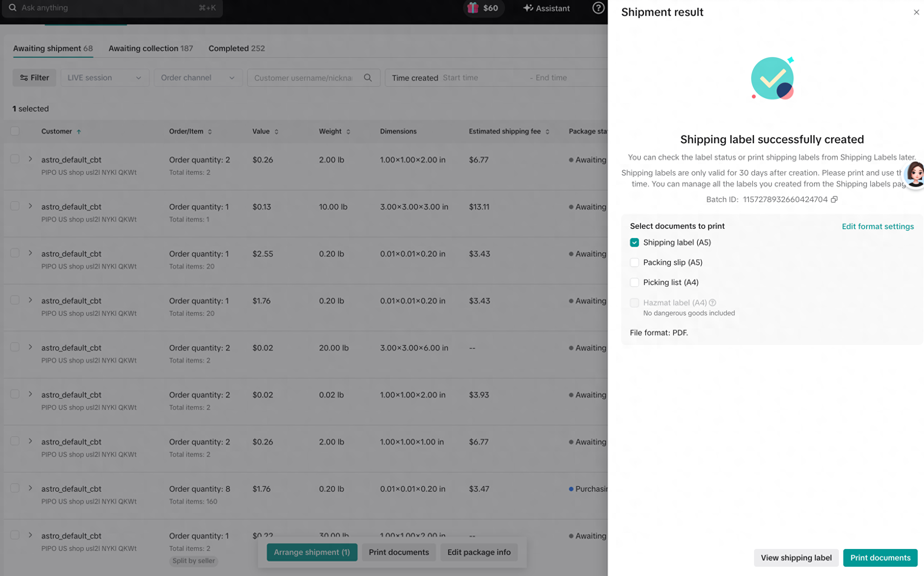Check Picking list (A4) checkbox
924x576 pixels.
pos(634,282)
